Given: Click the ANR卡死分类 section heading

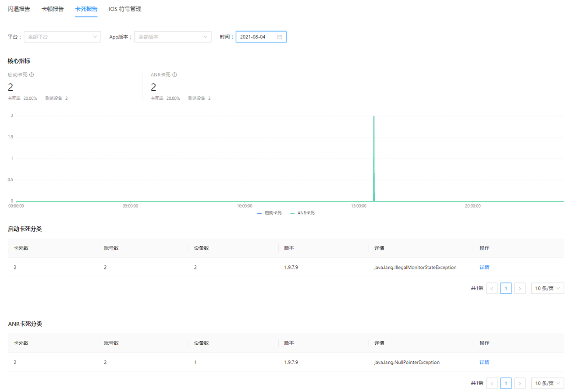Looking at the screenshot, I should (25, 324).
